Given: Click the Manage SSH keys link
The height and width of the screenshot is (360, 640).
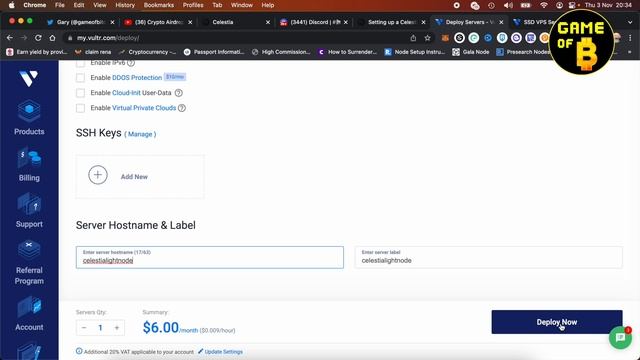Looking at the screenshot, I should point(140,134).
